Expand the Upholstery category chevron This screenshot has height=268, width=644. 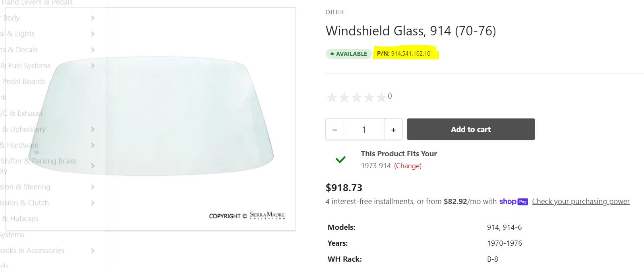pyautogui.click(x=93, y=129)
